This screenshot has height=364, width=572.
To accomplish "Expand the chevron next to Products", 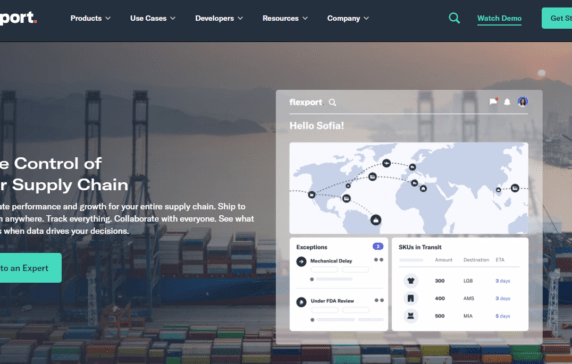I will click(108, 18).
